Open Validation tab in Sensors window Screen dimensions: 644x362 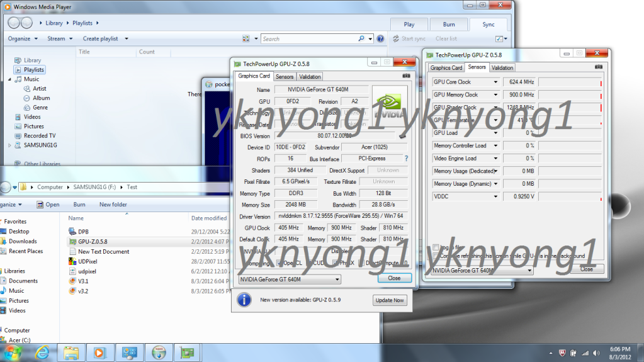click(x=502, y=68)
